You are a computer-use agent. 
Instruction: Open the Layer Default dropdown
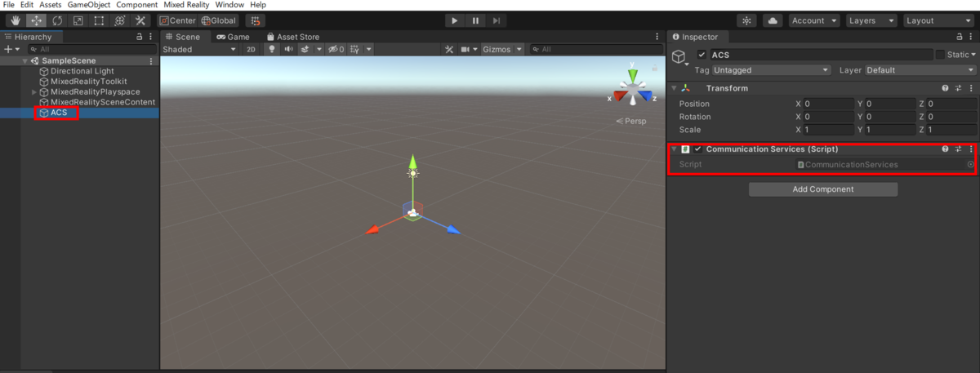tap(921, 70)
